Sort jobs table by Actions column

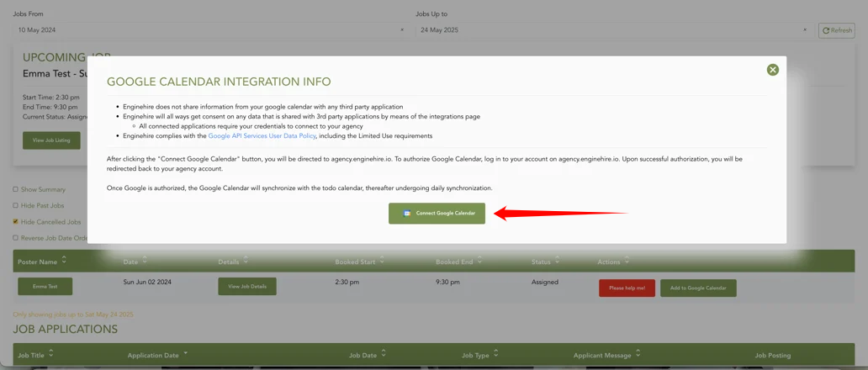[x=613, y=261]
